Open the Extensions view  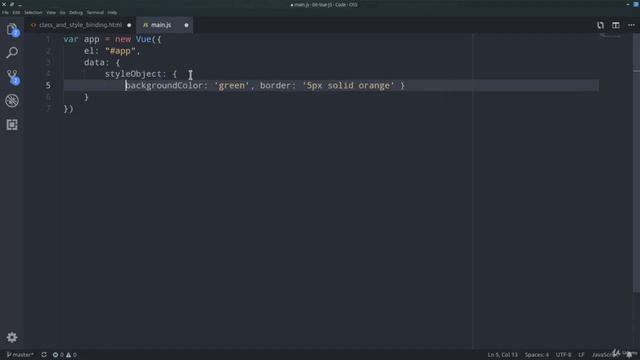click(x=12, y=124)
